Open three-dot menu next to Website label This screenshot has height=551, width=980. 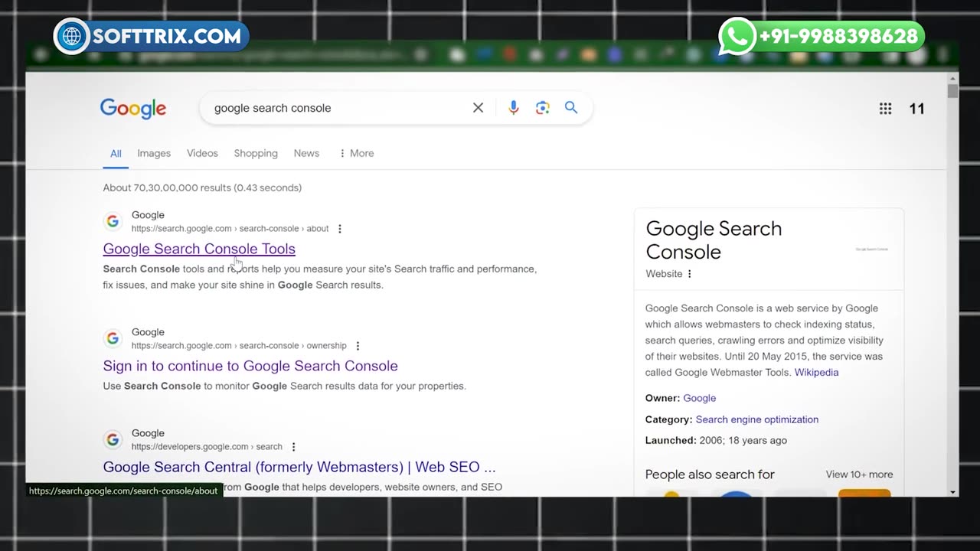tap(689, 274)
